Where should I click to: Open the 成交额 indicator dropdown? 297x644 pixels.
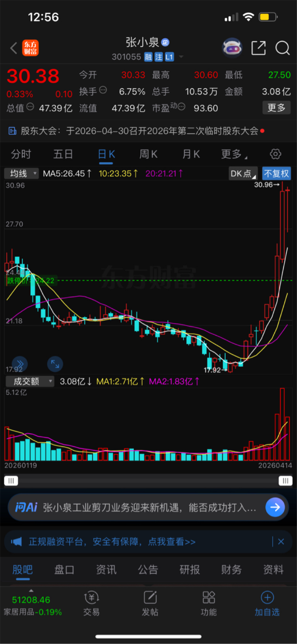pyautogui.click(x=29, y=381)
